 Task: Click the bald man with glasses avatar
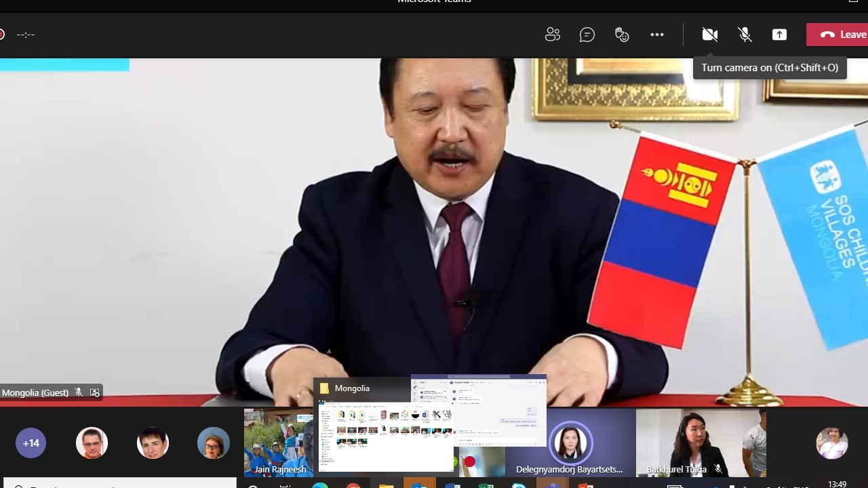[92, 443]
